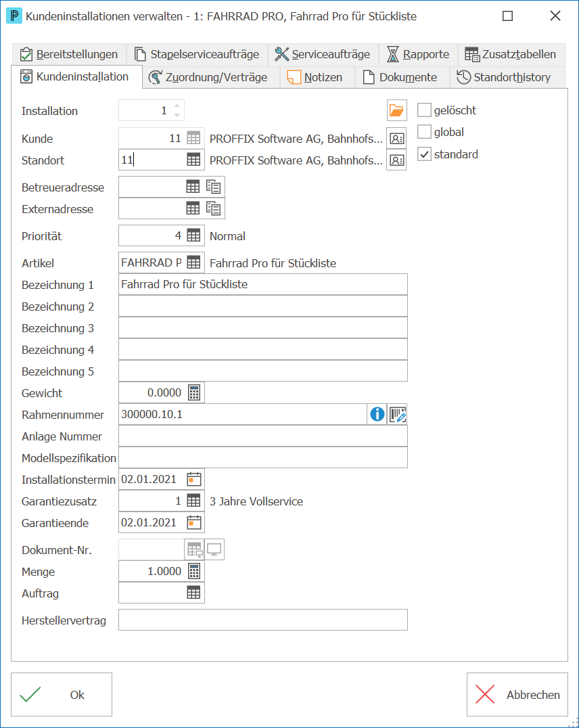The height and width of the screenshot is (728, 579).
Task: Click the 'Normal' priority text
Action: tap(227, 236)
